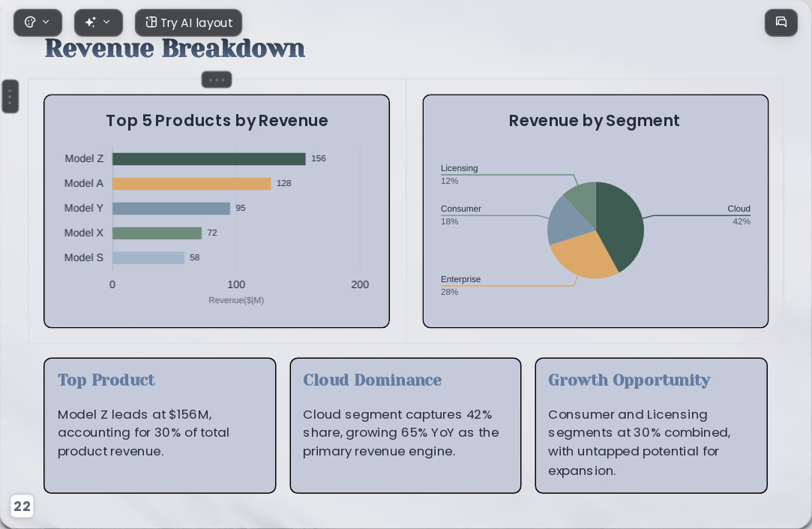Viewport: 812px width, 529px height.
Task: Expand chevron next to palette icon
Action: click(x=46, y=23)
